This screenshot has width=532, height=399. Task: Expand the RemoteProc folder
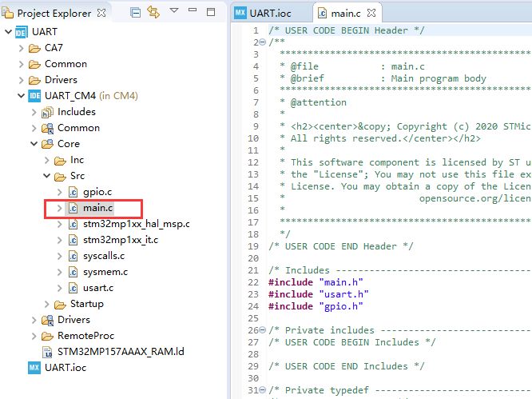34,336
